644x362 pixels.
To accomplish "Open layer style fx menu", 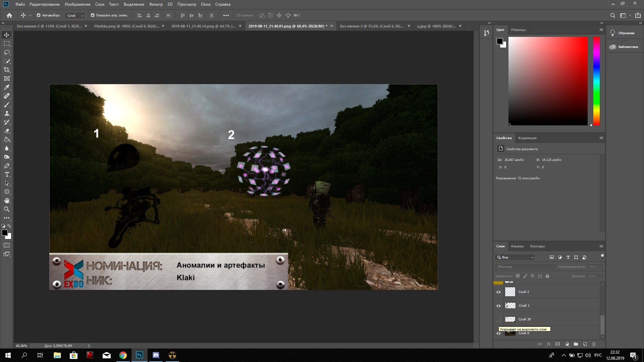I will point(549,344).
